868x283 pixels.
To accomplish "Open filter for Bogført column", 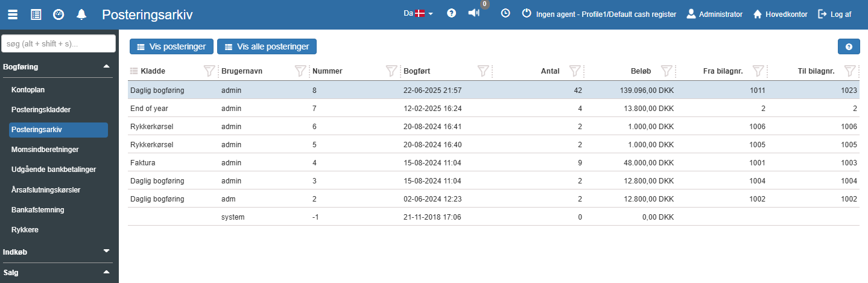I will [x=483, y=71].
